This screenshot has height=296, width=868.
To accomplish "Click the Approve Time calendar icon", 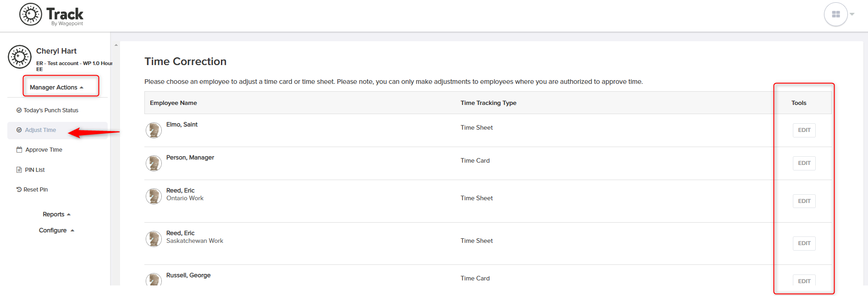I will [19, 149].
